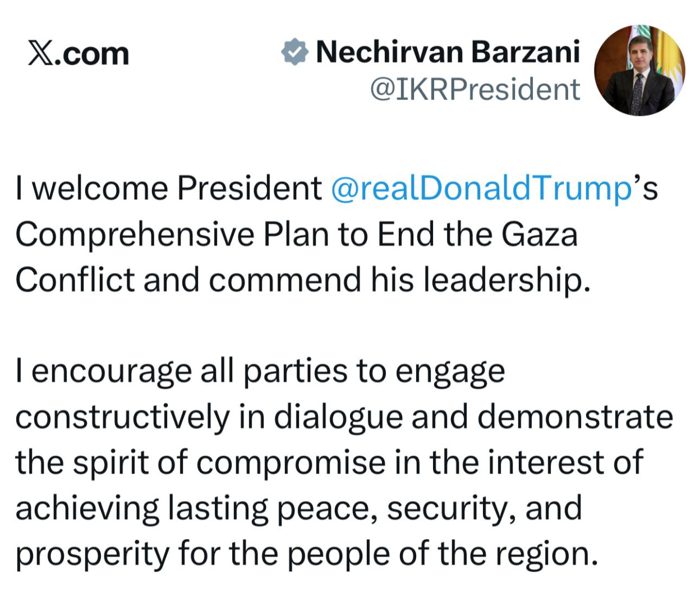Click the line starting "the spirit of compromise"
700x606 pixels.
[x=329, y=463]
